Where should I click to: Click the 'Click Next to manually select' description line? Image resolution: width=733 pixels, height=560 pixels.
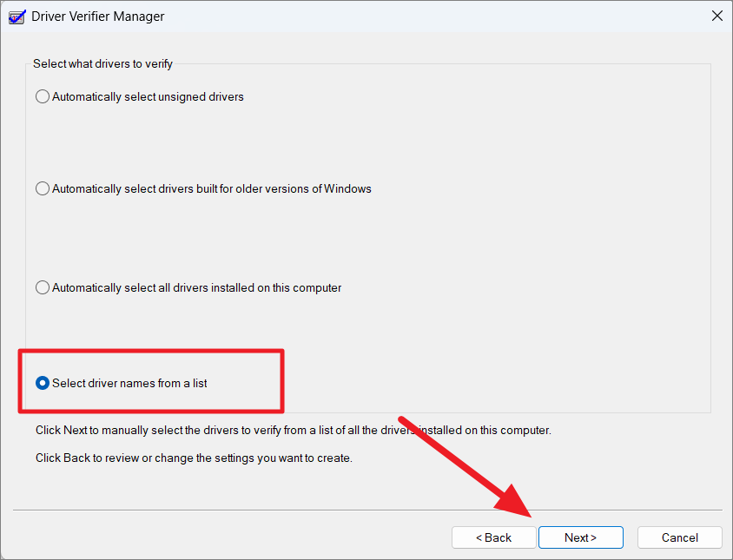[294, 430]
